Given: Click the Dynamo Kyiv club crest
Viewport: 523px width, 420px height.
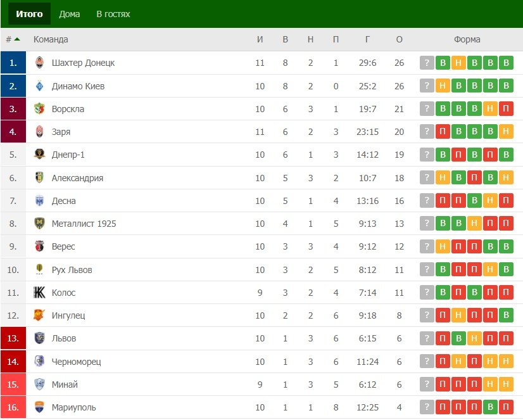Looking at the screenshot, I should 39,86.
